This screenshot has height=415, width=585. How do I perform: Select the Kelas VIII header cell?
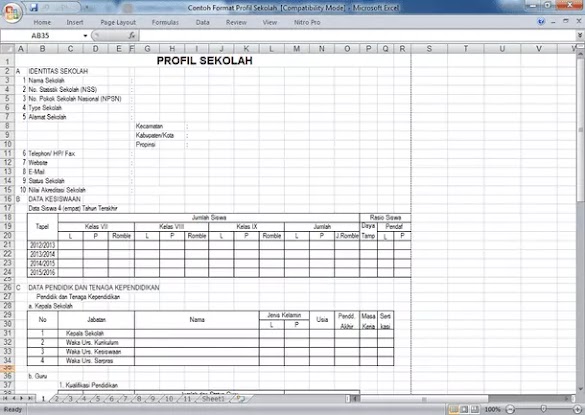(x=172, y=227)
